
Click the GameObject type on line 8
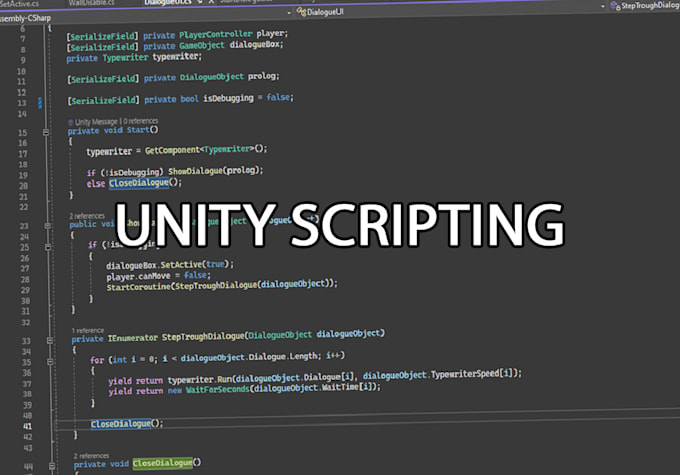202,45
